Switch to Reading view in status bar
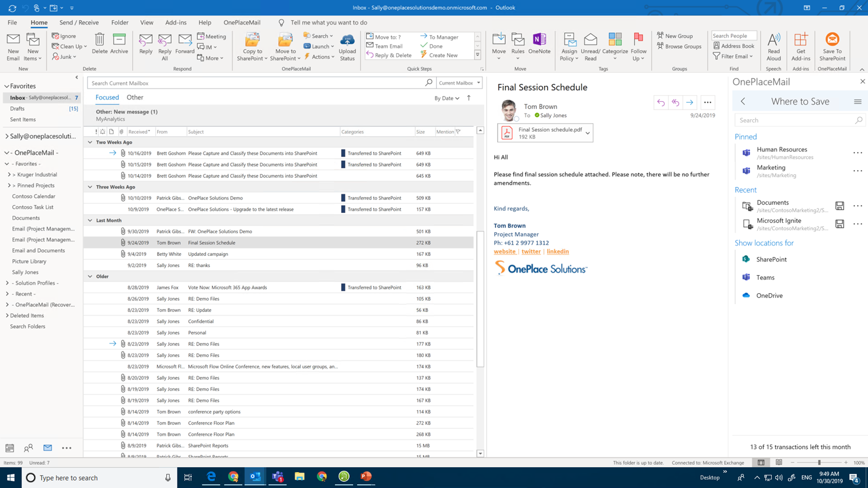The image size is (868, 488). (x=779, y=463)
